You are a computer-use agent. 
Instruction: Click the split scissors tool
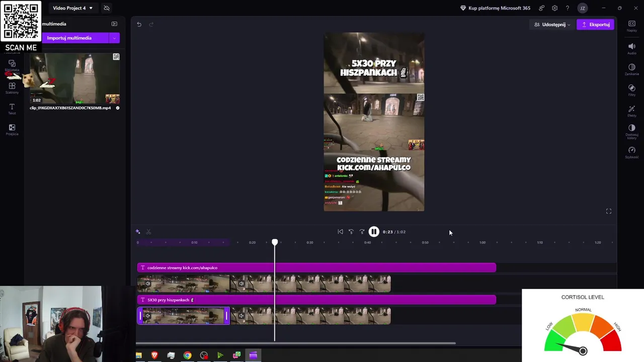(148, 232)
